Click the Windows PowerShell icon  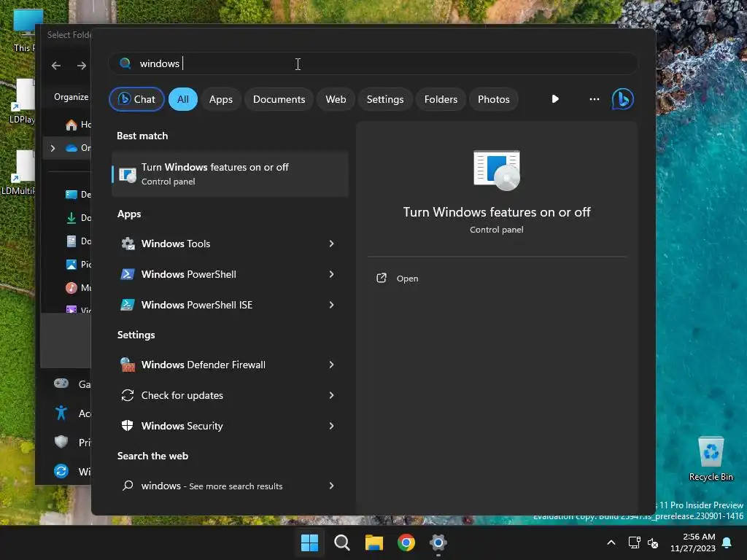click(x=128, y=274)
